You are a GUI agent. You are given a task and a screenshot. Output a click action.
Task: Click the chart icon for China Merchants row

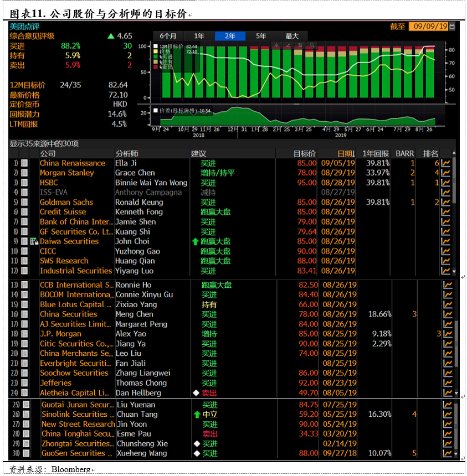tap(448, 353)
